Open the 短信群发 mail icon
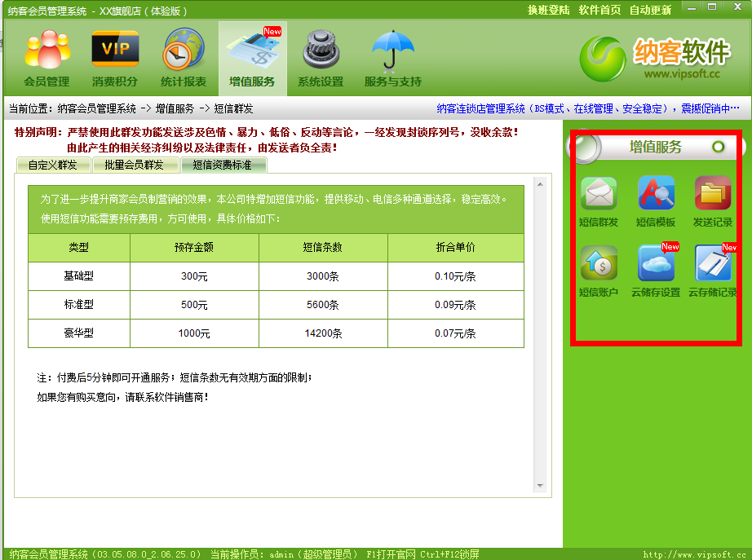The height and width of the screenshot is (560, 752). (x=599, y=195)
